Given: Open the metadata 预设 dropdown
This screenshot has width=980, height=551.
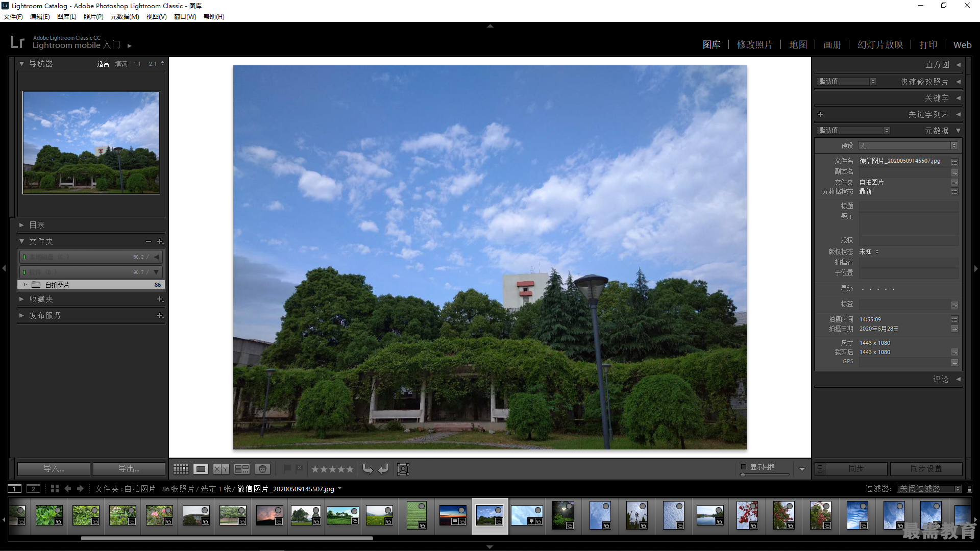Looking at the screenshot, I should [x=908, y=145].
